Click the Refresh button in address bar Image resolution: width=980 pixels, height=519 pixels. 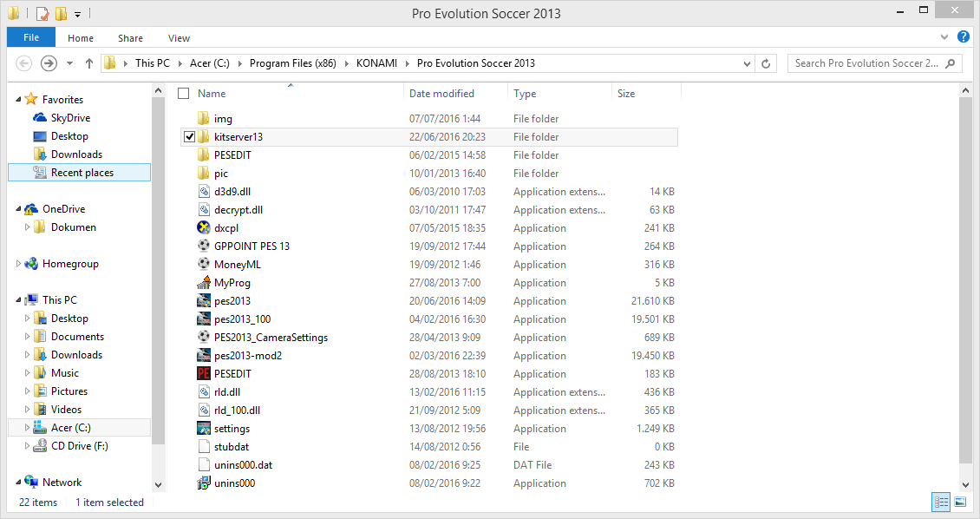click(x=766, y=63)
